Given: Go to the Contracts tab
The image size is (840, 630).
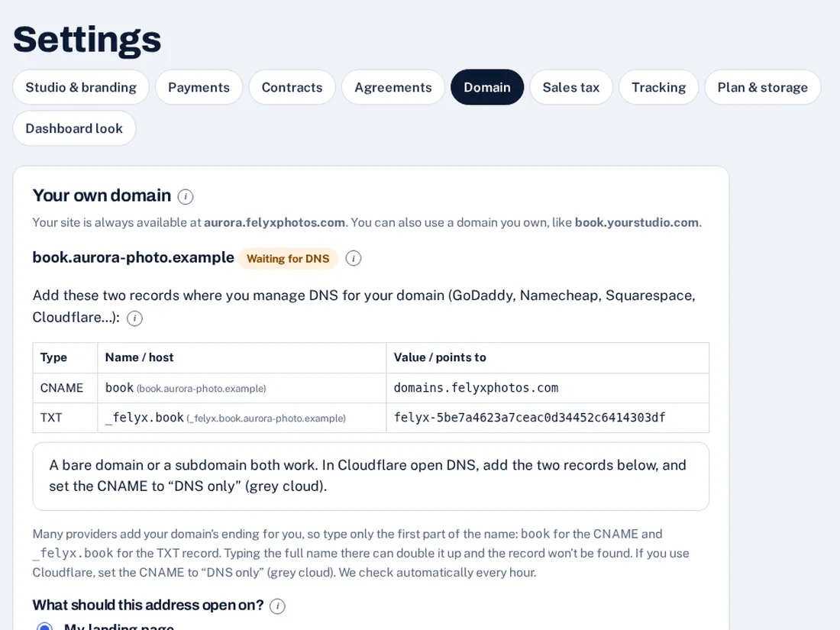Looking at the screenshot, I should coord(292,87).
